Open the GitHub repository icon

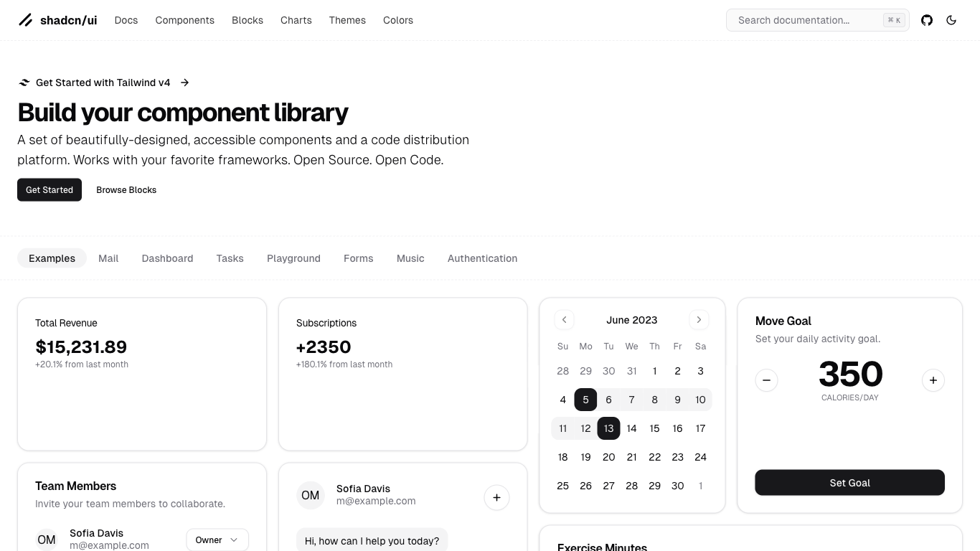(927, 20)
